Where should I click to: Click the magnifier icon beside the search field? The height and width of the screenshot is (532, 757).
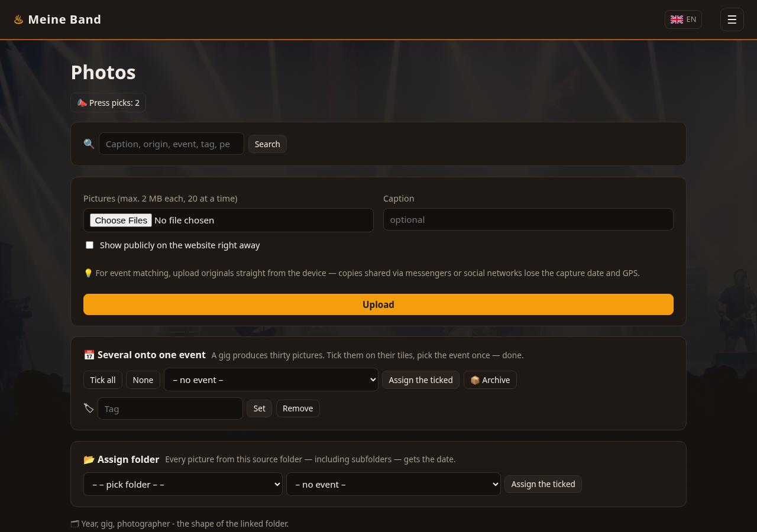click(89, 144)
